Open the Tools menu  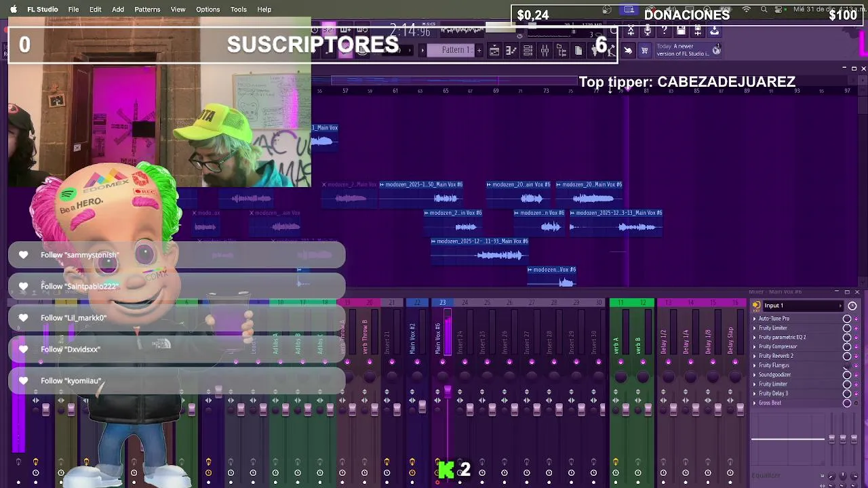click(238, 9)
